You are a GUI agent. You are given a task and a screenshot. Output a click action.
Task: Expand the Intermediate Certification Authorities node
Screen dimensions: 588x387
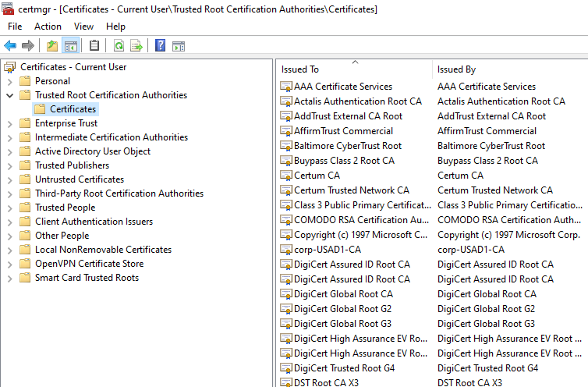pos(10,138)
